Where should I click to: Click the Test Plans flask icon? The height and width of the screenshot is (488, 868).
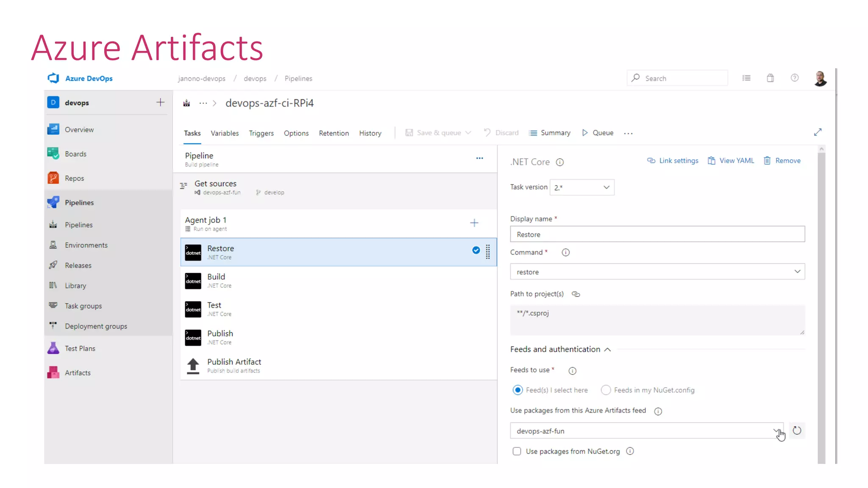point(53,348)
